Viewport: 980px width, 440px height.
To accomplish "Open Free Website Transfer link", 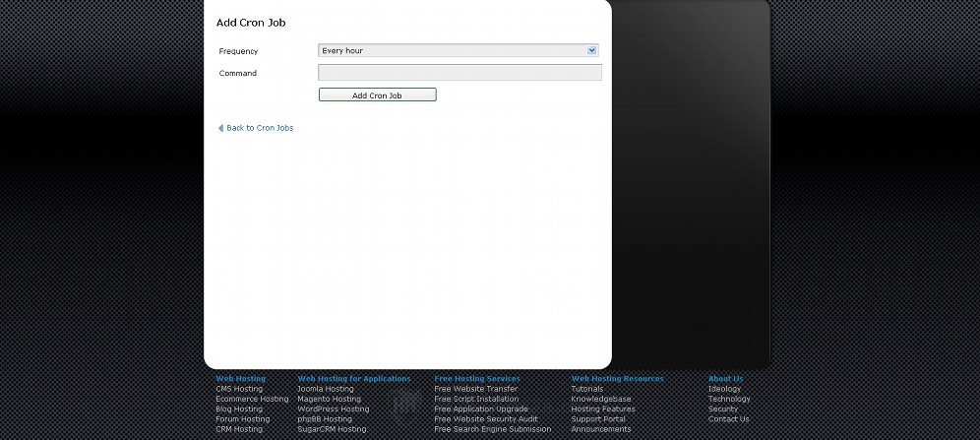I will coord(476,389).
